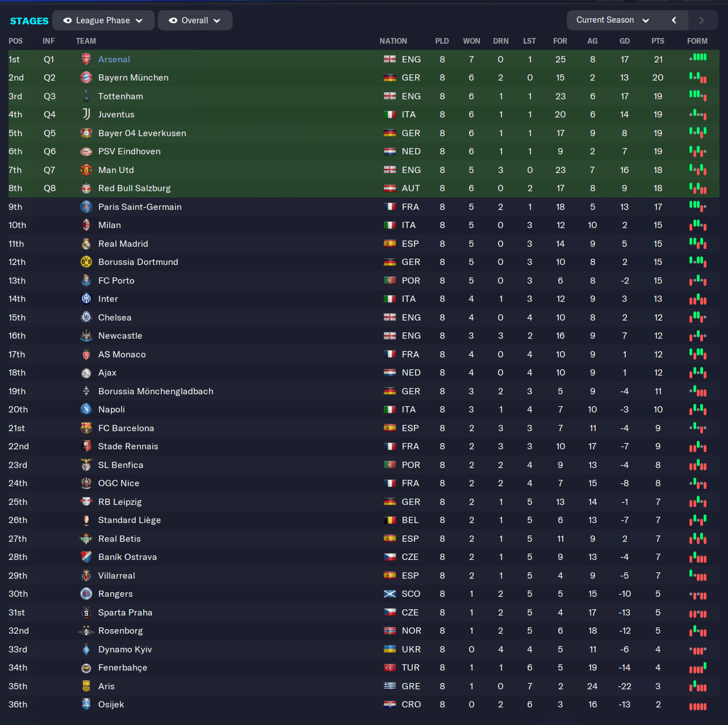Viewport: 728px width, 725px height.
Task: Select the Paris Saint-Germain table row
Action: 363,207
